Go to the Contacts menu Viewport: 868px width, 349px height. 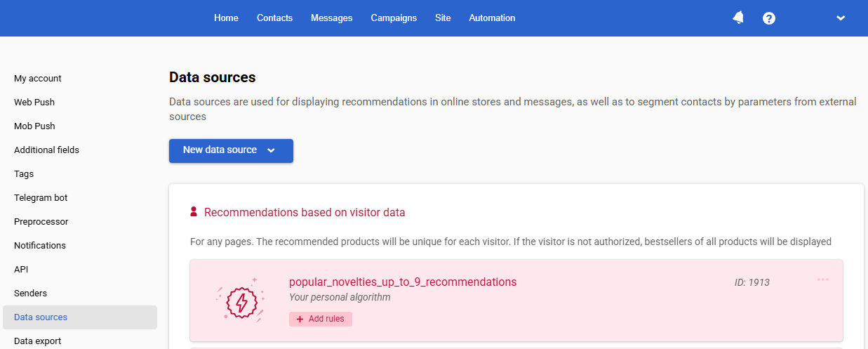[274, 18]
